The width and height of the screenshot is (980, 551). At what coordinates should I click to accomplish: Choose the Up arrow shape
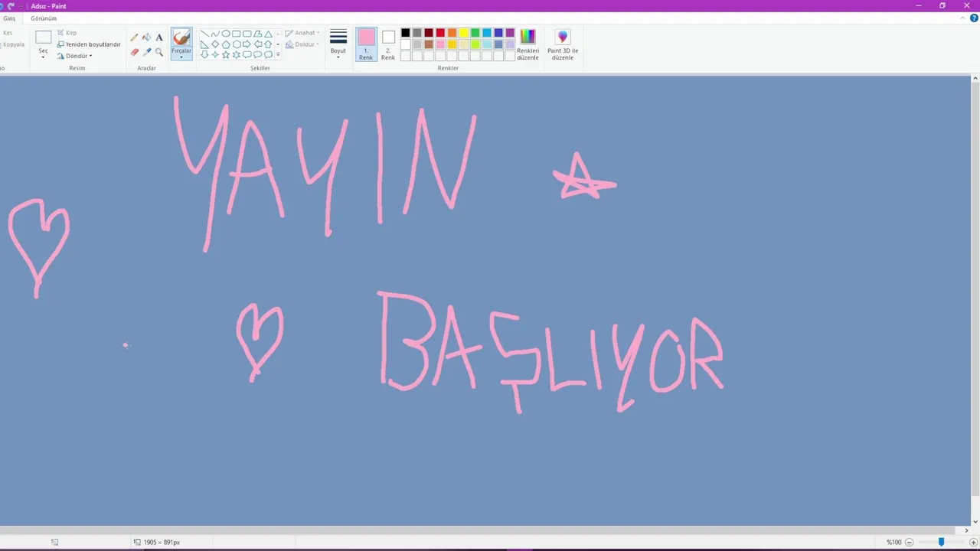268,44
